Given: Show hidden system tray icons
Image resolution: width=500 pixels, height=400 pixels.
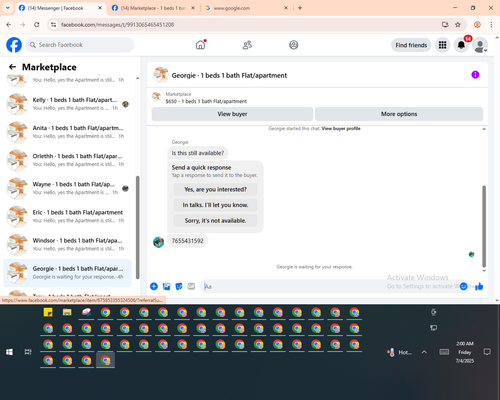Looking at the screenshot, I should [424, 352].
